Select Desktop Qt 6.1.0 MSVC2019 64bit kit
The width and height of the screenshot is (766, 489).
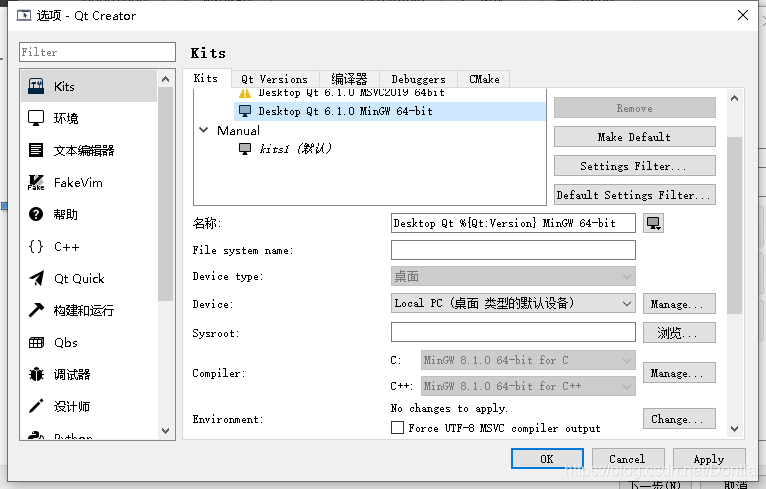click(389, 93)
